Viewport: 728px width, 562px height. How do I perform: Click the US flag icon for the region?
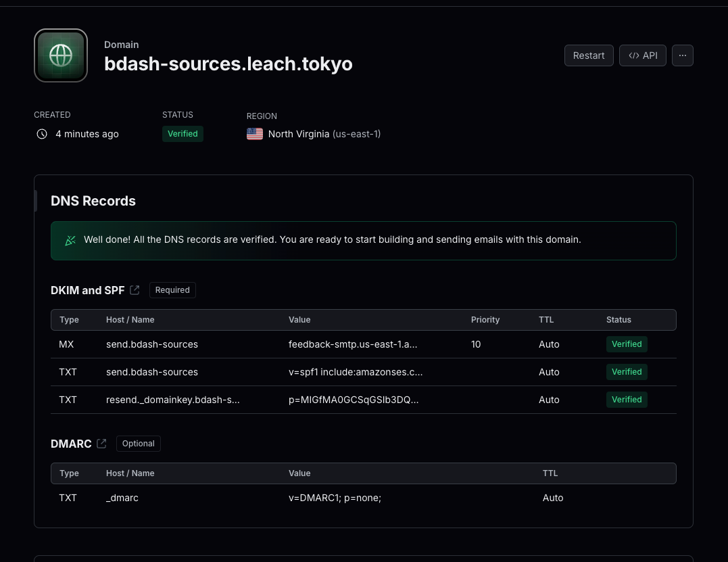(x=255, y=134)
